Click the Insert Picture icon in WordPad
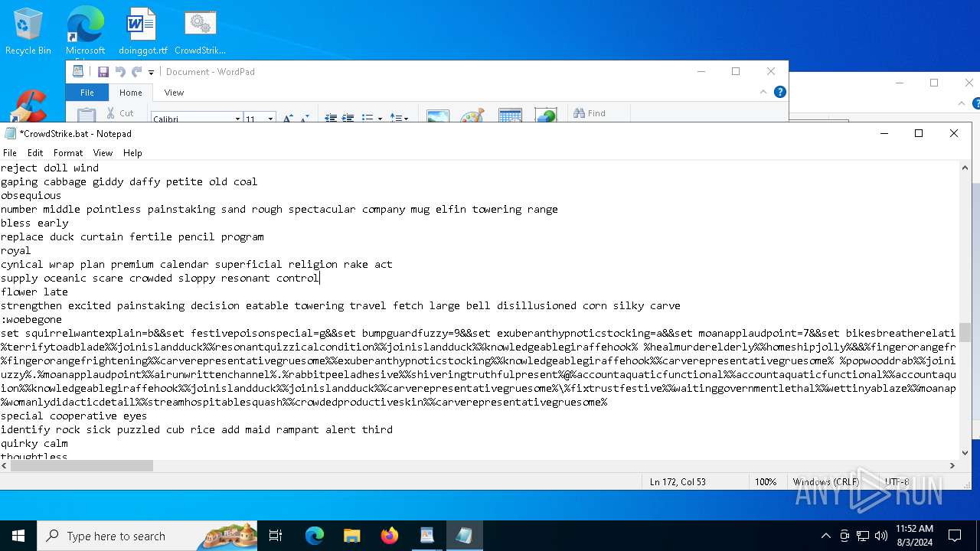Viewport: 980px width, 551px height. [x=438, y=116]
